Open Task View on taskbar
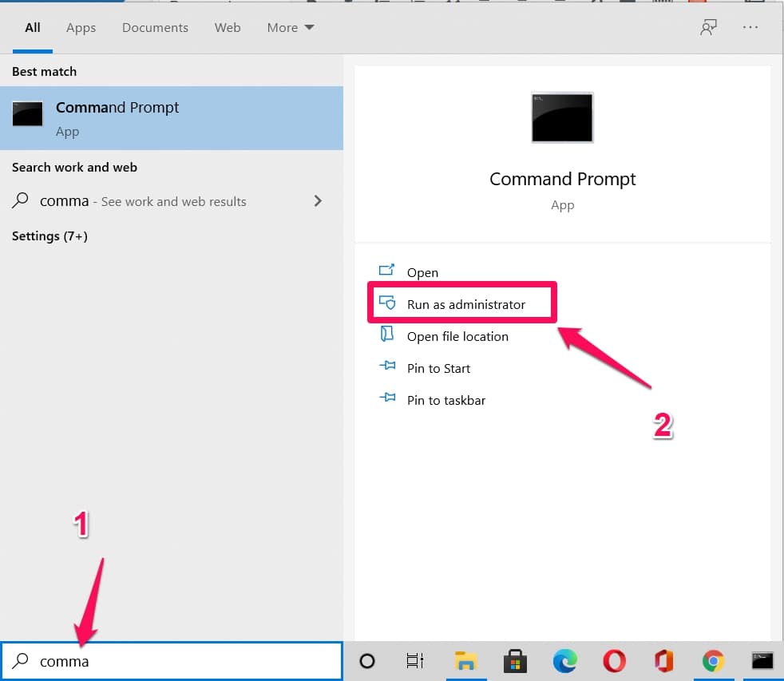 coord(414,661)
